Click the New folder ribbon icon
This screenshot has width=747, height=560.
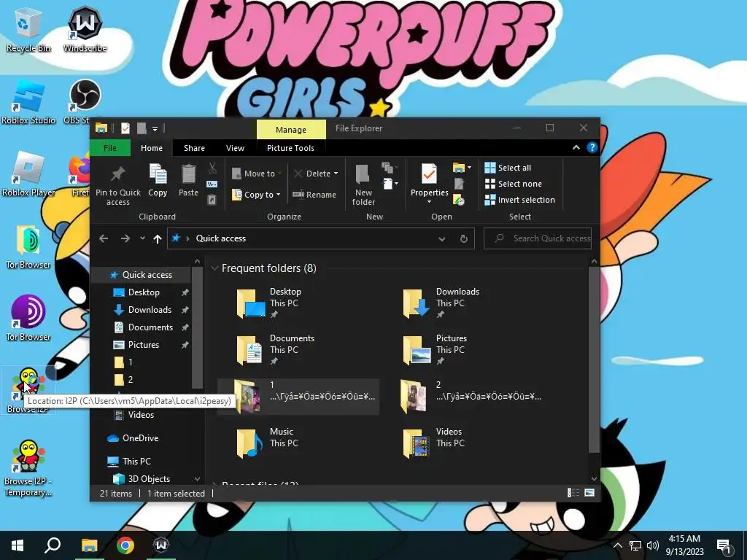[x=363, y=174]
